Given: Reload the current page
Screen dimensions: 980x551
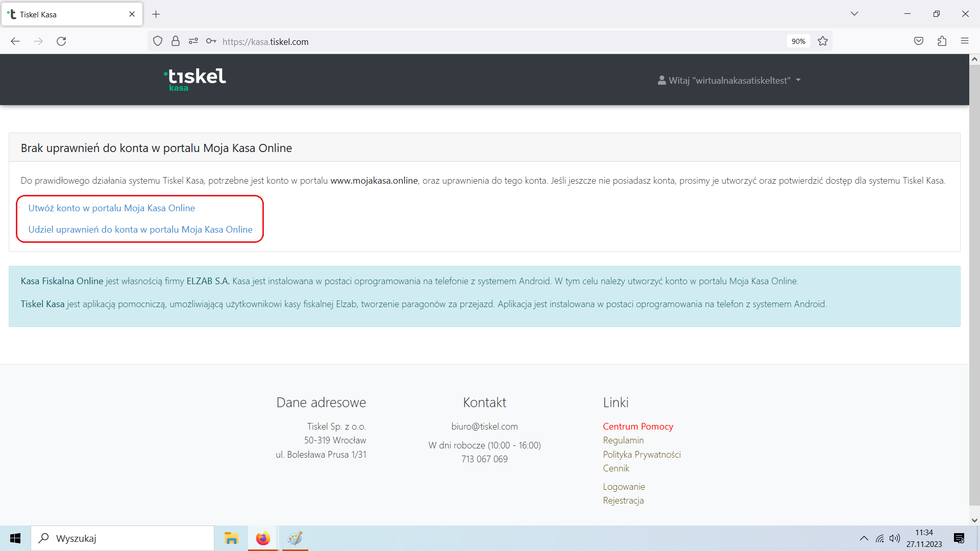Looking at the screenshot, I should click(x=61, y=41).
